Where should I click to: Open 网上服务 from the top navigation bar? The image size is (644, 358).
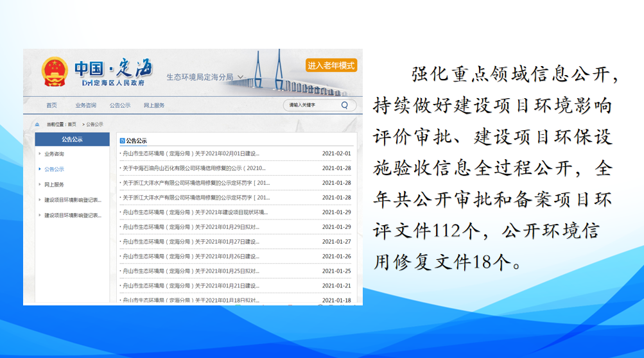pos(154,105)
